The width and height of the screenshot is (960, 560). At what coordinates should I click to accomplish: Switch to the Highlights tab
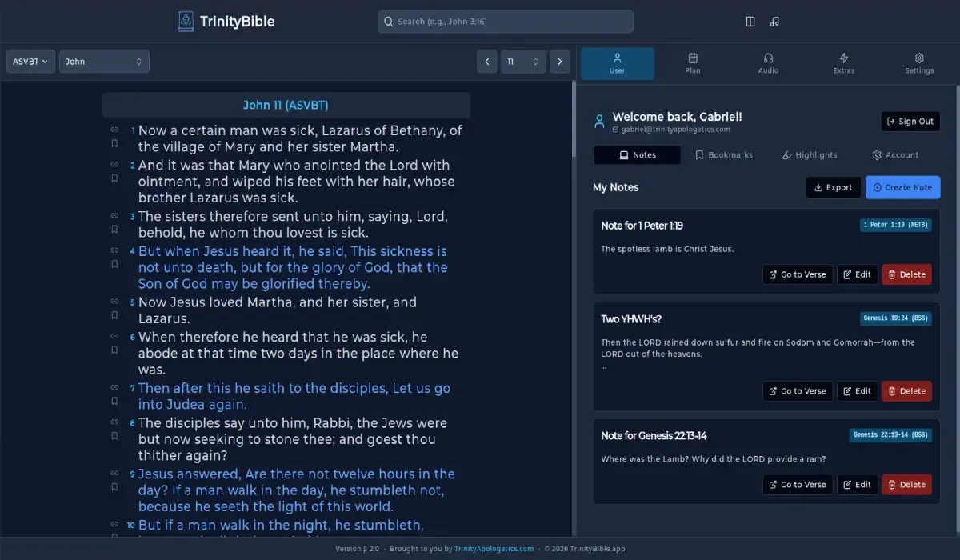809,154
